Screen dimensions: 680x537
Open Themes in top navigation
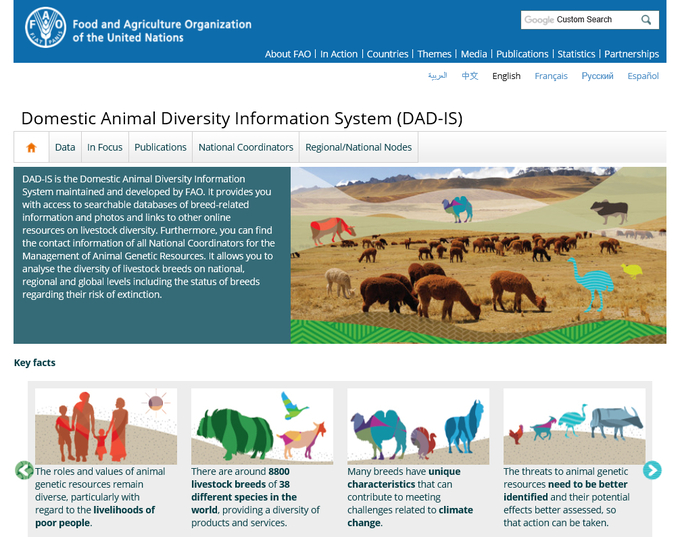[434, 54]
